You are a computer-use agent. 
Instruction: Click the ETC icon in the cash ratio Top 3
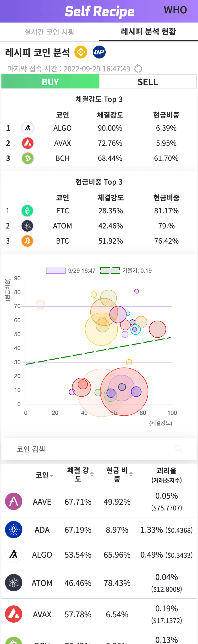[27, 211]
